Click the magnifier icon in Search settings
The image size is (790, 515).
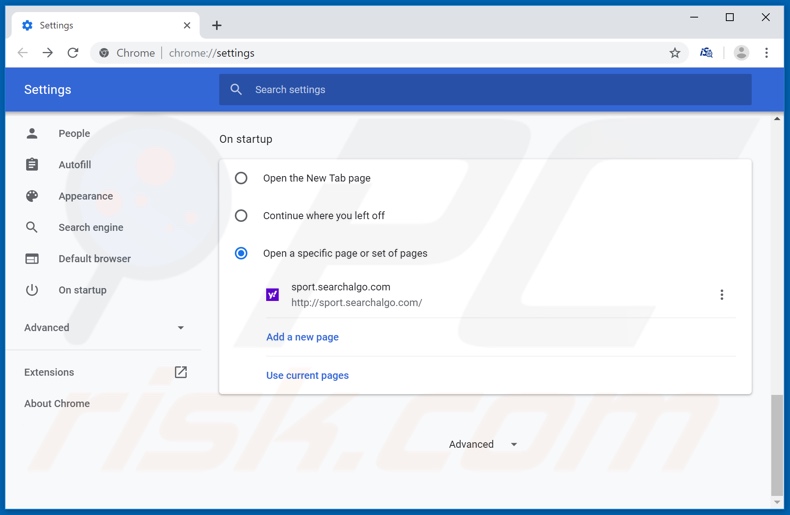coord(236,90)
